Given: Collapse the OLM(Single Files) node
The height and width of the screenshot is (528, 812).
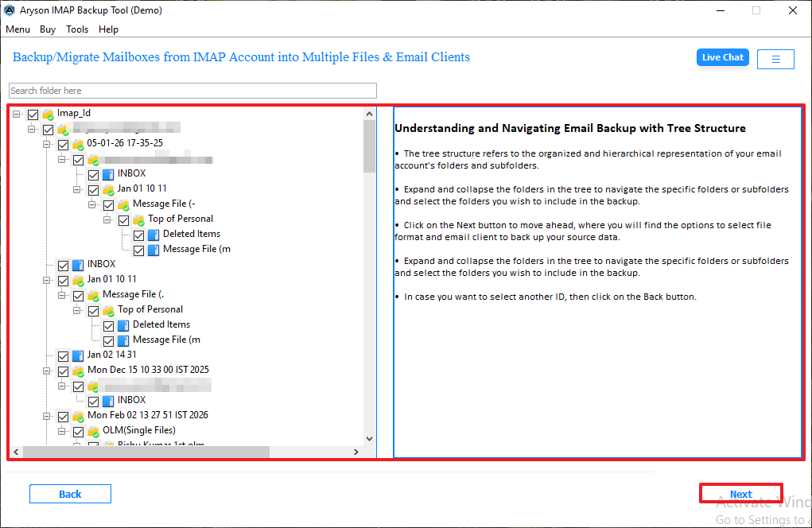Looking at the screenshot, I should pyautogui.click(x=61, y=431).
